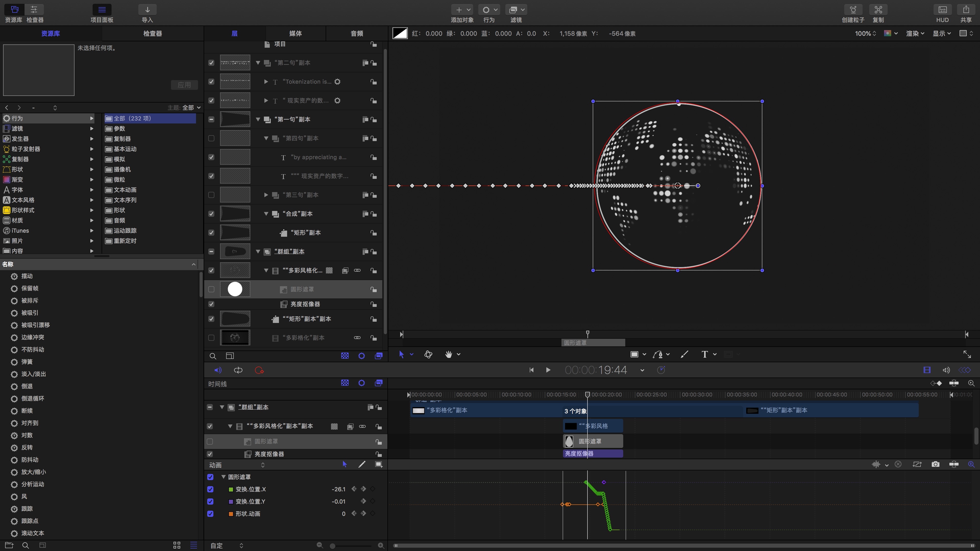Select the 3D transform tool in canvas toolbar
The image size is (980, 551).
[428, 354]
